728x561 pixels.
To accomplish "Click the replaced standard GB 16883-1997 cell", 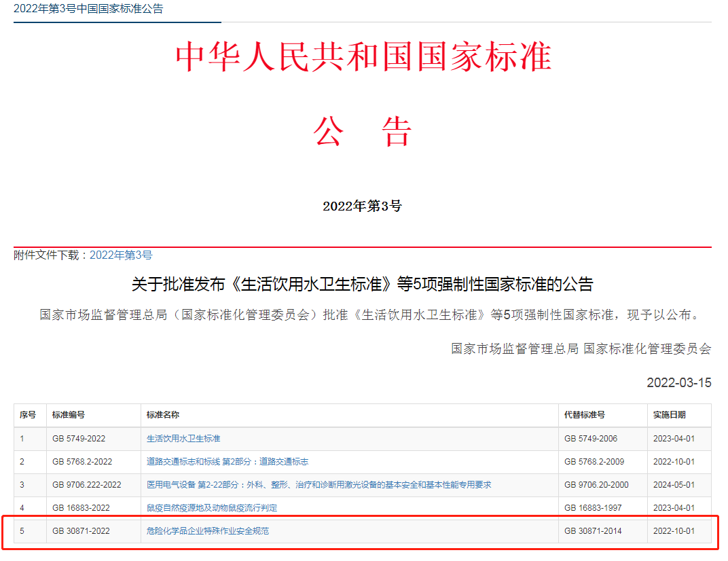I will 593,508.
